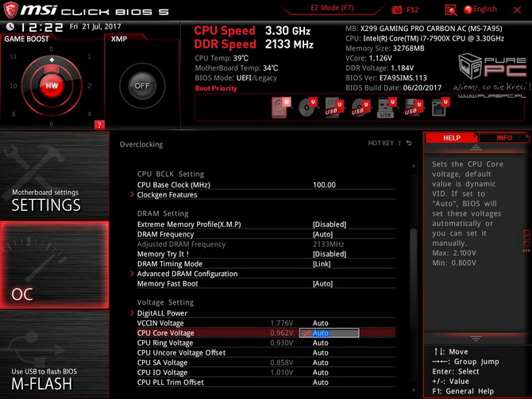Image resolution: width=532 pixels, height=399 pixels.
Task: Select the USB key boot icon
Action: click(x=387, y=108)
